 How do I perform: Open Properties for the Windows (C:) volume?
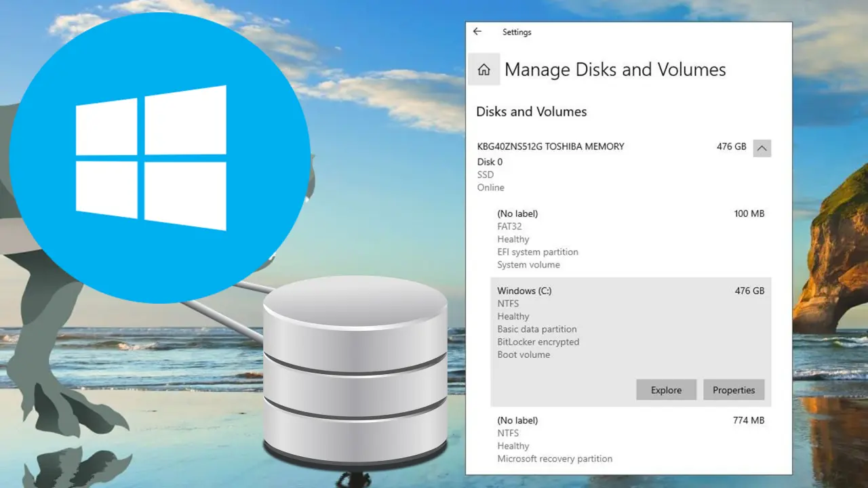click(x=734, y=390)
